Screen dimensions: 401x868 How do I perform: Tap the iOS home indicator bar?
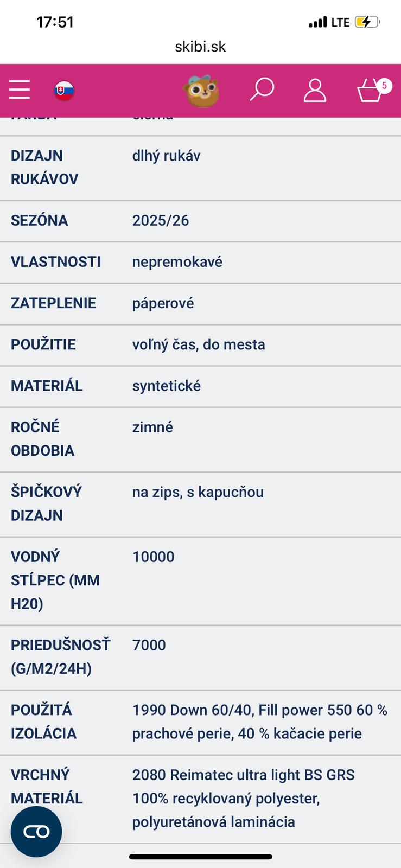[x=200, y=857]
